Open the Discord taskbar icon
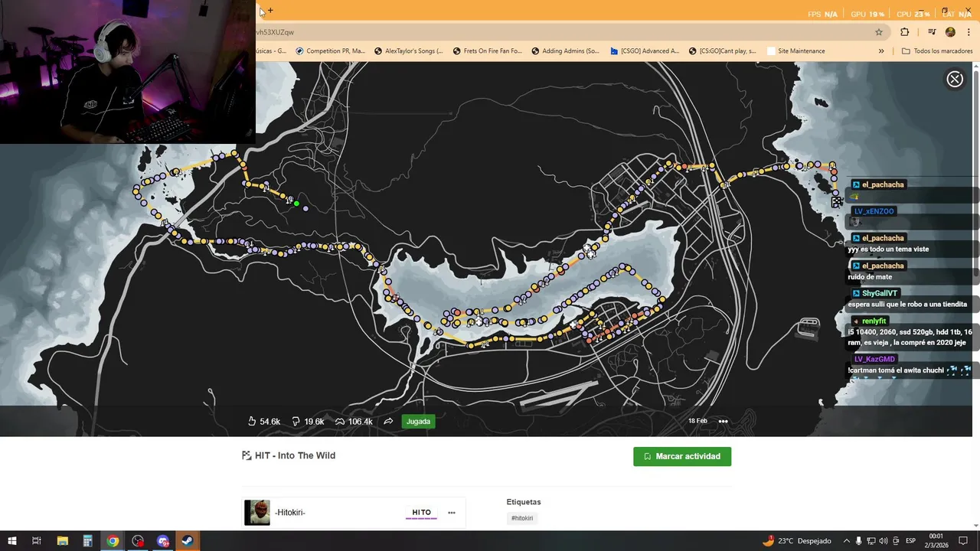The height and width of the screenshot is (551, 980). (163, 541)
